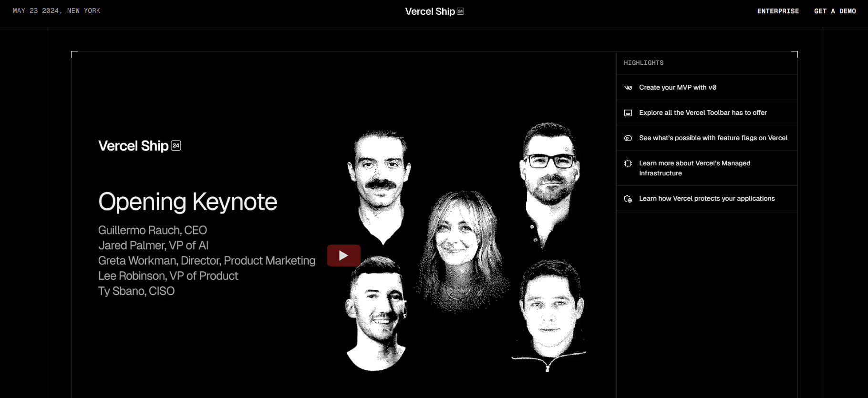The height and width of the screenshot is (398, 868).
Task: Select Get a Demo in the header
Action: pos(835,11)
